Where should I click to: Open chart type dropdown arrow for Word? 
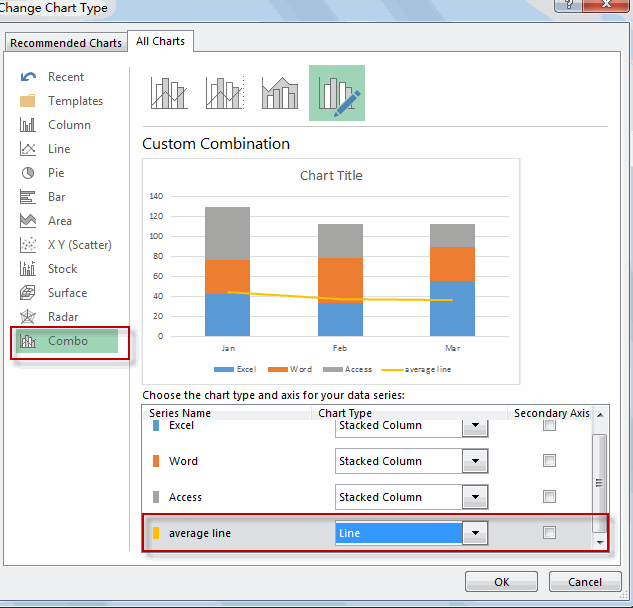coord(475,461)
